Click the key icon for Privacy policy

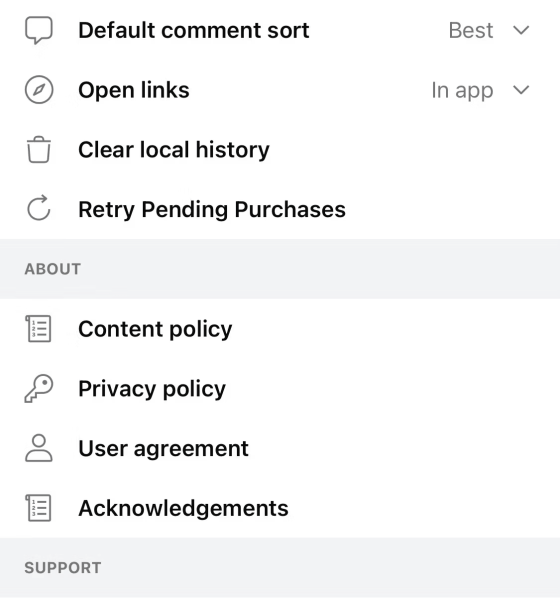coord(39,388)
